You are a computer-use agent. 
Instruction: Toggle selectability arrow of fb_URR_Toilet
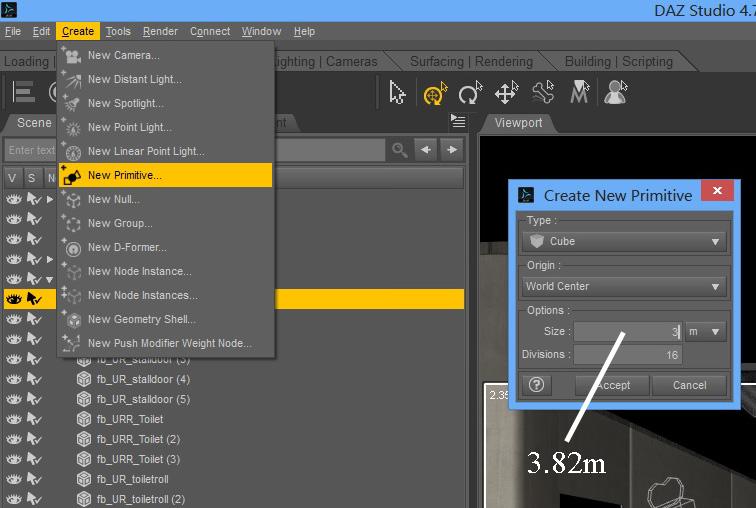(34, 419)
